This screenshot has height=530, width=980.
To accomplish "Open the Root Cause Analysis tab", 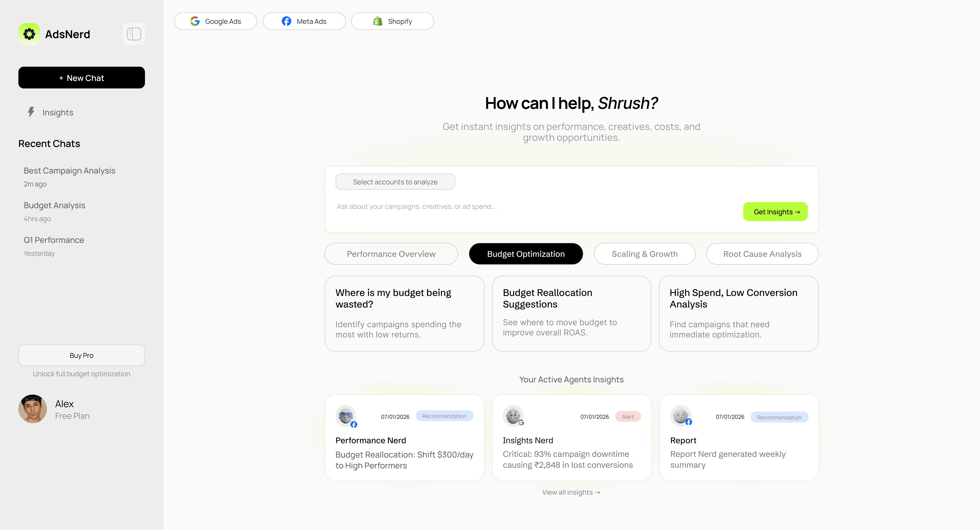I will coord(762,254).
